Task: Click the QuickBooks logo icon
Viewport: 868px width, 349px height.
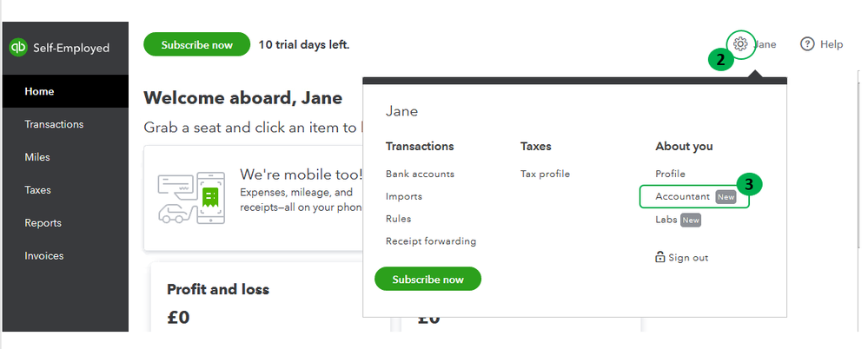Action: [x=17, y=48]
